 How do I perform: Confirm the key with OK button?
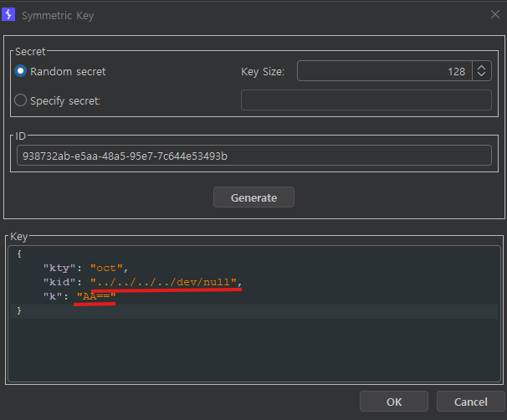tap(394, 402)
